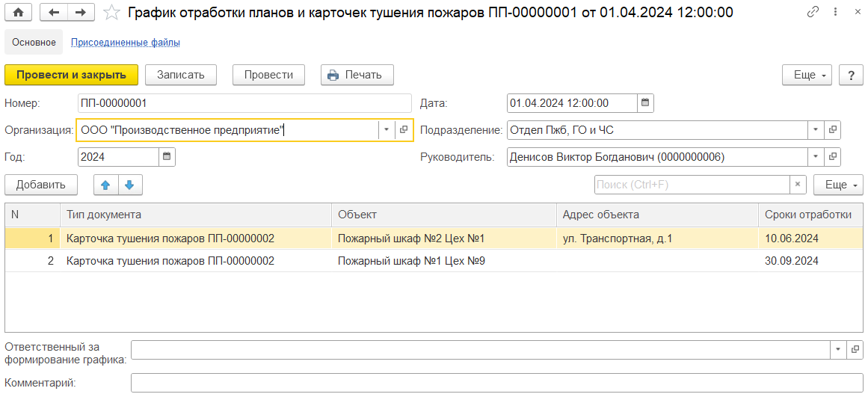Open the Организация record via open icon
This screenshot has height=397, width=868.
[x=404, y=130]
